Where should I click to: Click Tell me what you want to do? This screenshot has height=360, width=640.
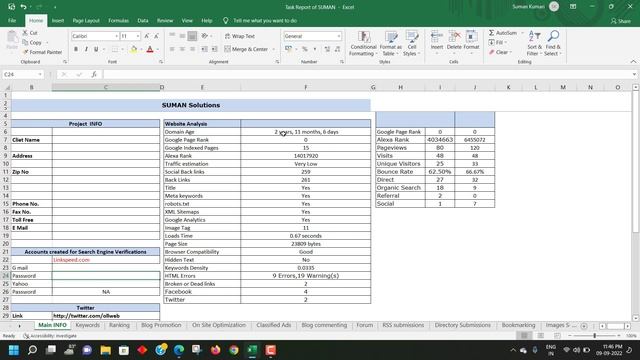265,20
